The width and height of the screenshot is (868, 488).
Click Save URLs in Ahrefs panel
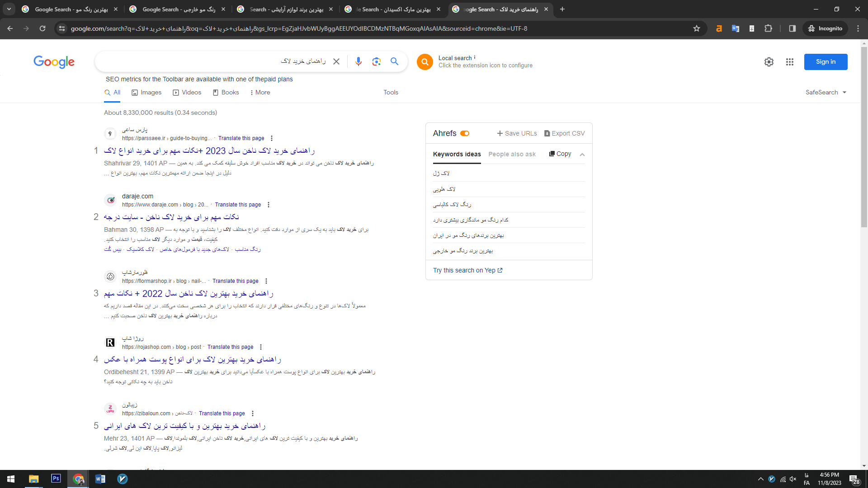tap(517, 133)
